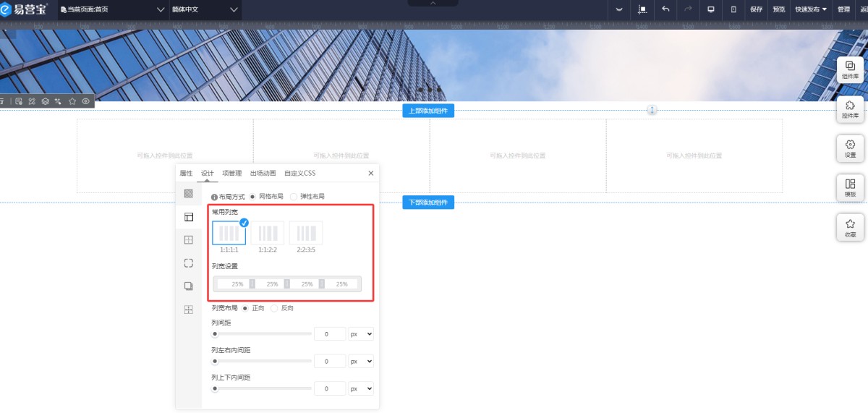
Task: Open the px unit dropdown for 列间距
Action: [x=360, y=334]
